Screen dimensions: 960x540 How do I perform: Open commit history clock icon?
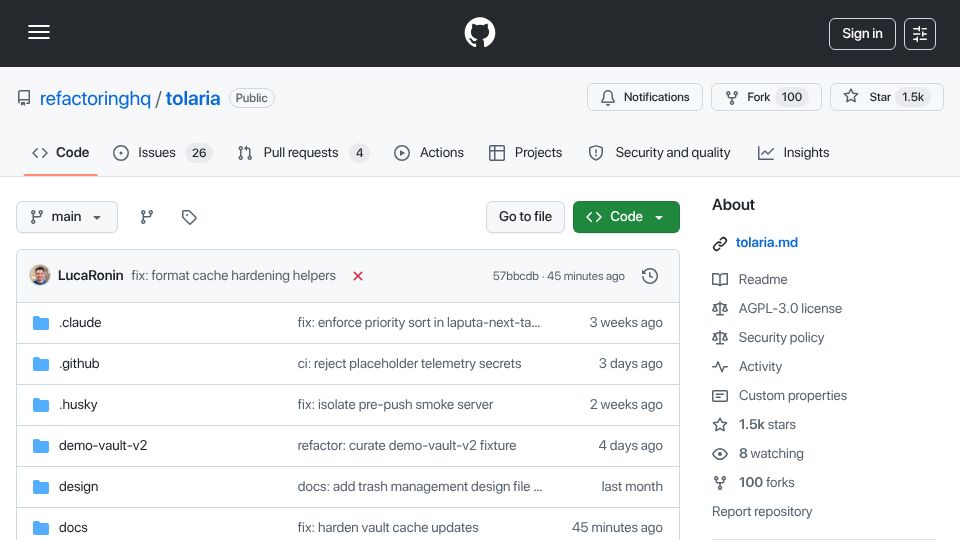650,276
